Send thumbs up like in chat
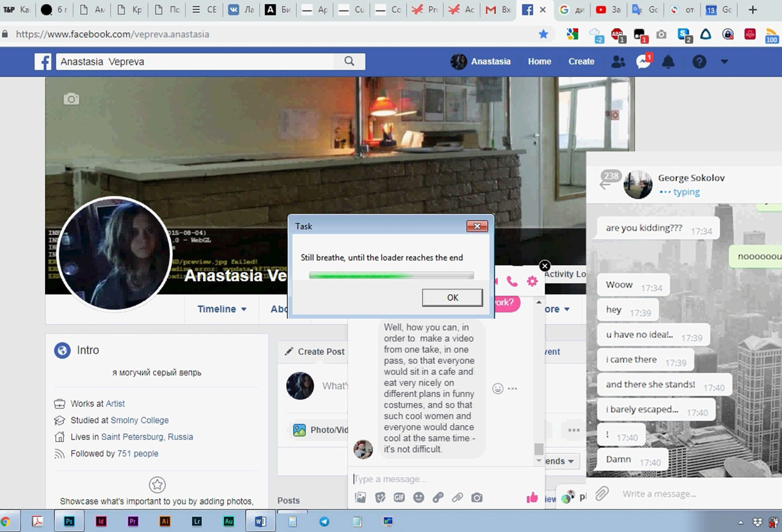Viewport: 782px width, 532px height. tap(532, 497)
